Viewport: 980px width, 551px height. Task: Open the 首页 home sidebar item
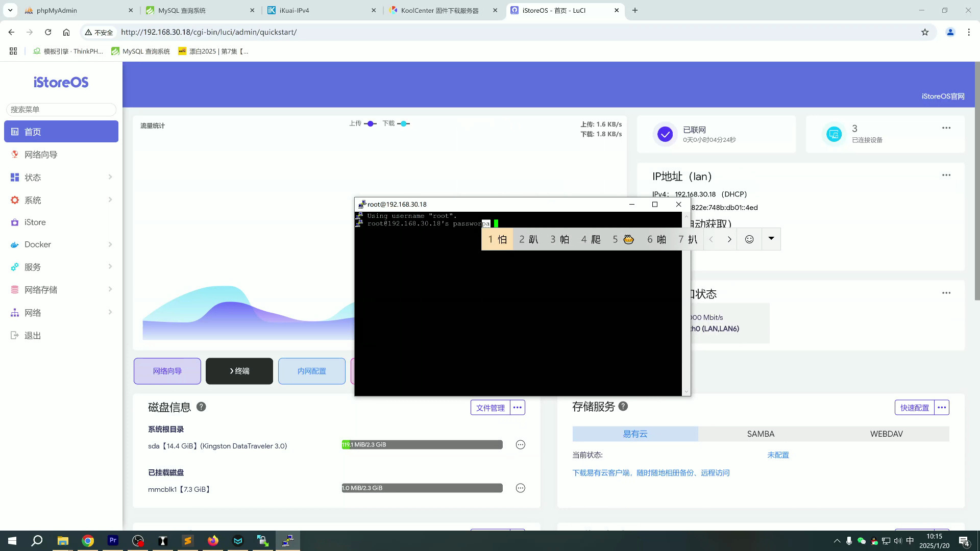pyautogui.click(x=61, y=132)
